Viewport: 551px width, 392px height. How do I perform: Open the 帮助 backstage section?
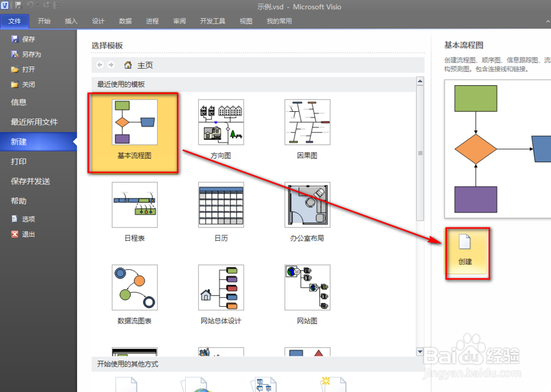click(x=19, y=201)
